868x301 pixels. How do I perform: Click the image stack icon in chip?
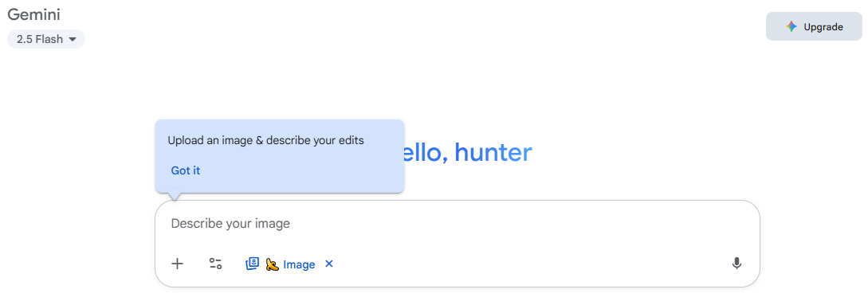pyautogui.click(x=253, y=264)
